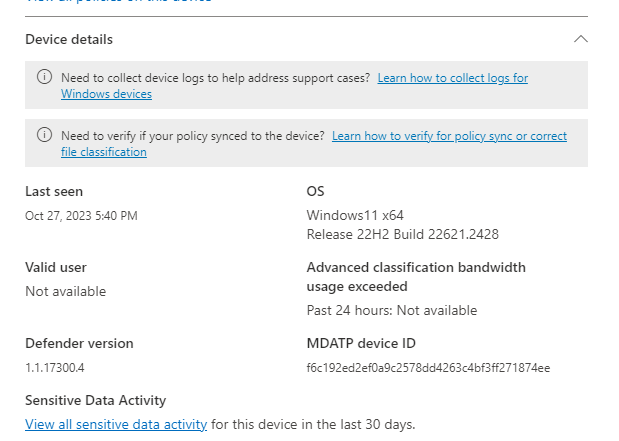Click info icon in the device logs banner

[x=44, y=78]
